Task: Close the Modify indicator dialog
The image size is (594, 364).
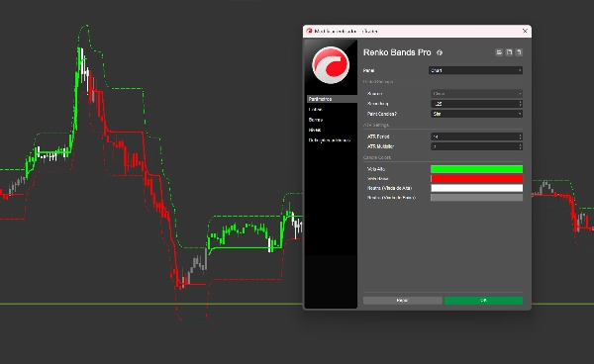Action: (525, 31)
